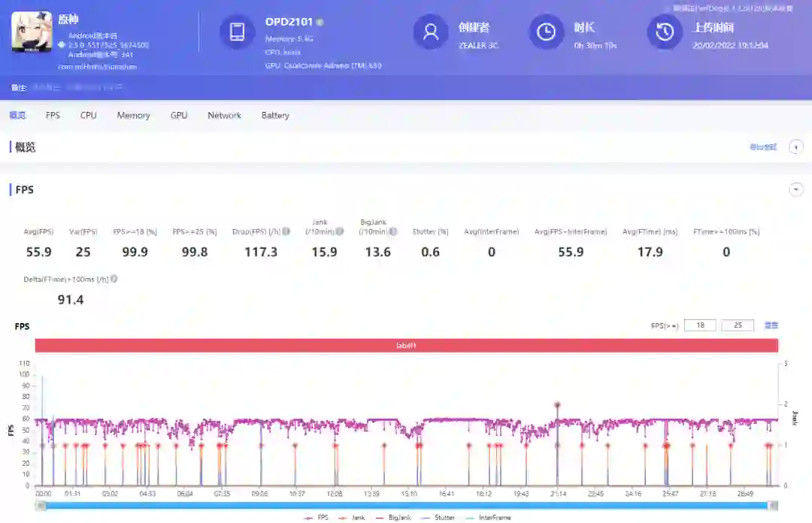Toggle the FPS series in chart legend

317,517
